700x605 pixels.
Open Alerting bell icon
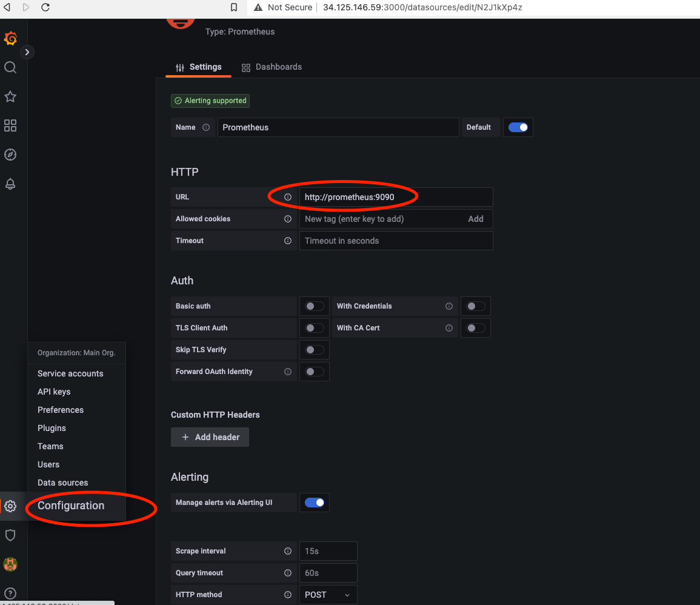point(10,184)
